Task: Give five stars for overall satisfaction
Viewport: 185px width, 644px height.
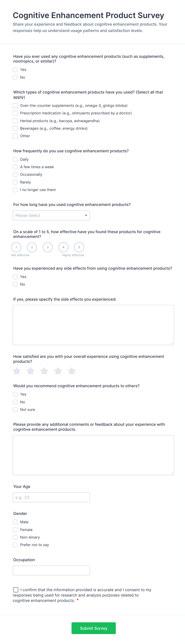Action: pos(72,371)
